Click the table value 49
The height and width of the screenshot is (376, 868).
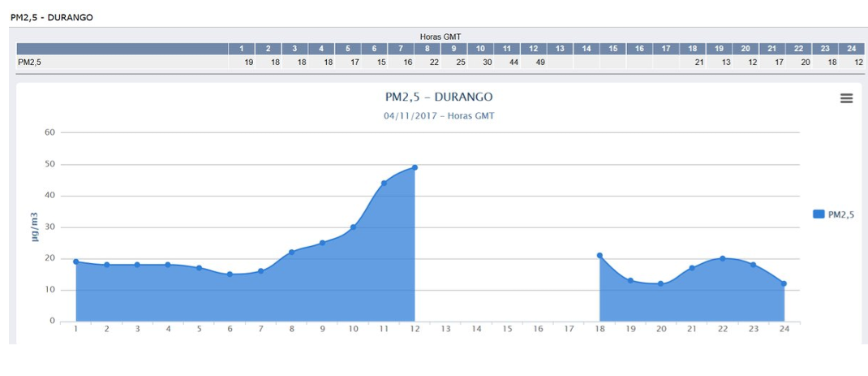pyautogui.click(x=540, y=63)
